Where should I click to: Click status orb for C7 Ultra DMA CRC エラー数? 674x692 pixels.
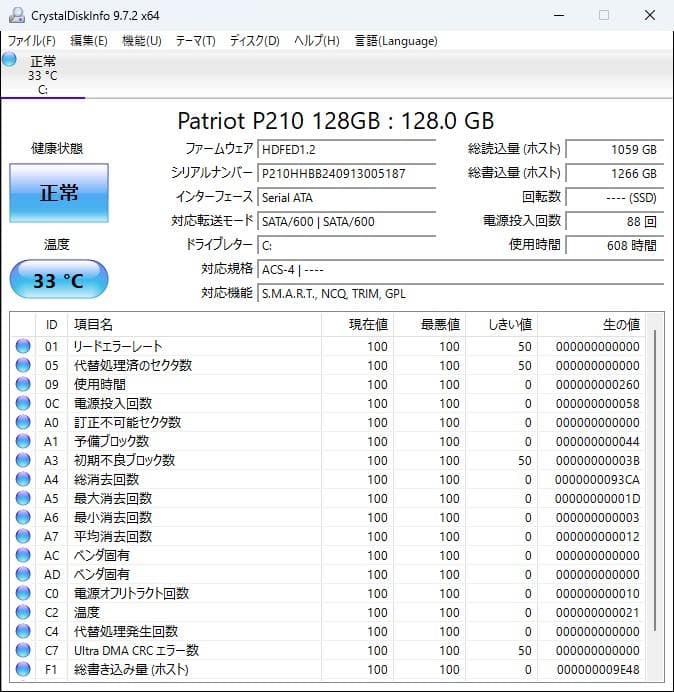pyautogui.click(x=23, y=650)
